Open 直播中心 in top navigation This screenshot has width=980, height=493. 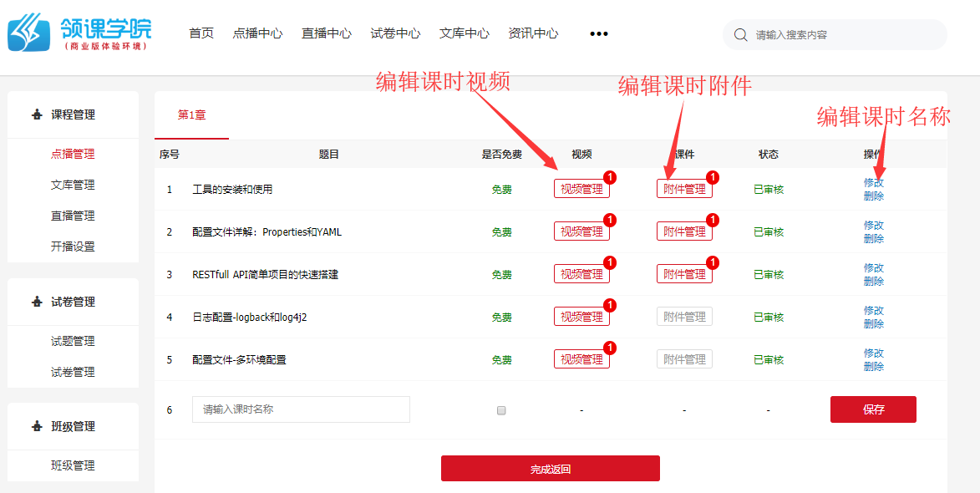coord(327,33)
